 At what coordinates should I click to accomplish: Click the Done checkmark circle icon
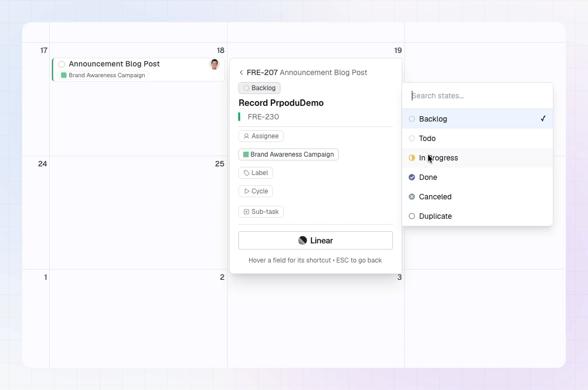point(412,177)
